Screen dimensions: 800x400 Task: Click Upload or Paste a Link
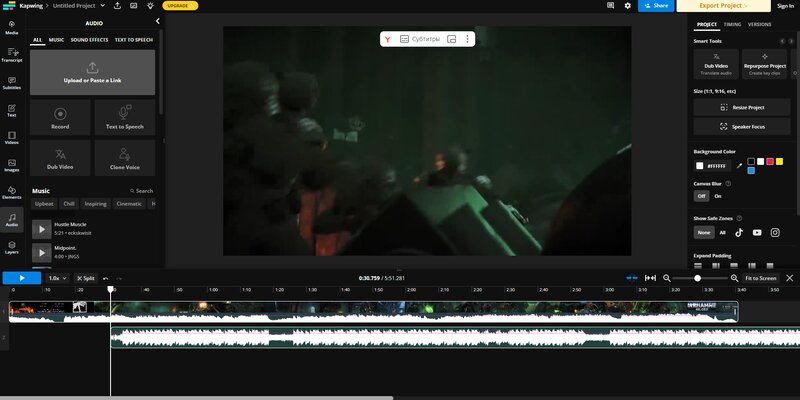pyautogui.click(x=92, y=72)
